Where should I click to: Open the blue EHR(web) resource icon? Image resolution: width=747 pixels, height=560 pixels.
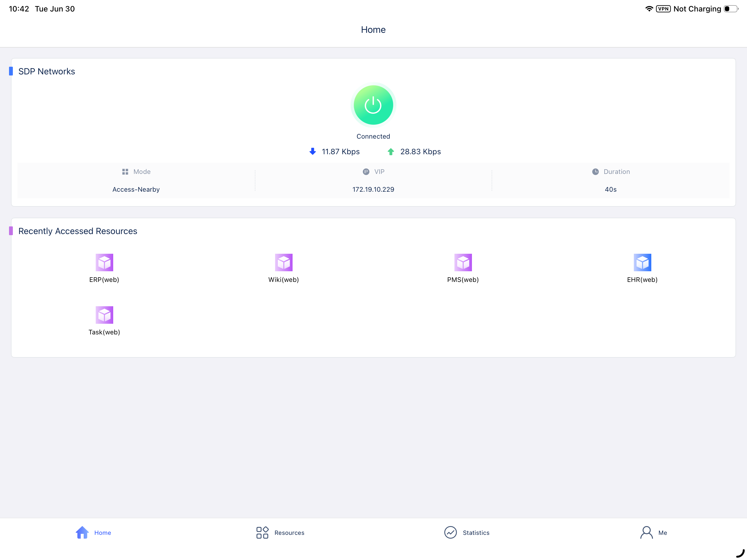(x=642, y=262)
